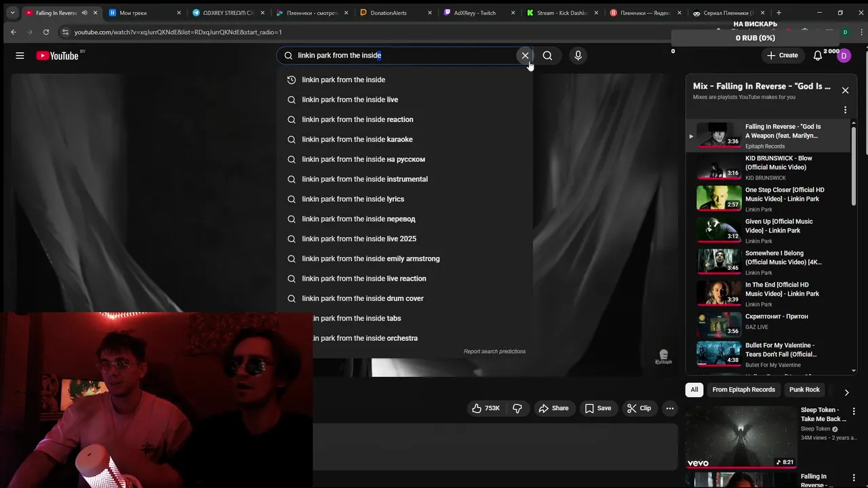Select the Punk Rock chip
868x488 pixels.
pyautogui.click(x=804, y=390)
